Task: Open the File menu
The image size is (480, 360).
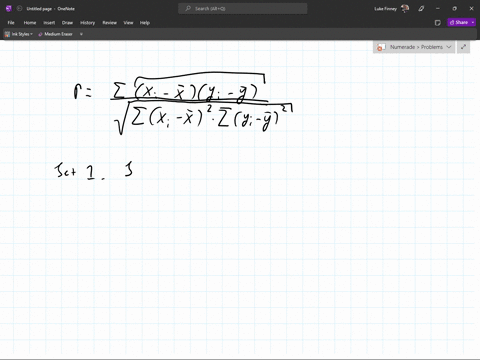Action: (11, 23)
